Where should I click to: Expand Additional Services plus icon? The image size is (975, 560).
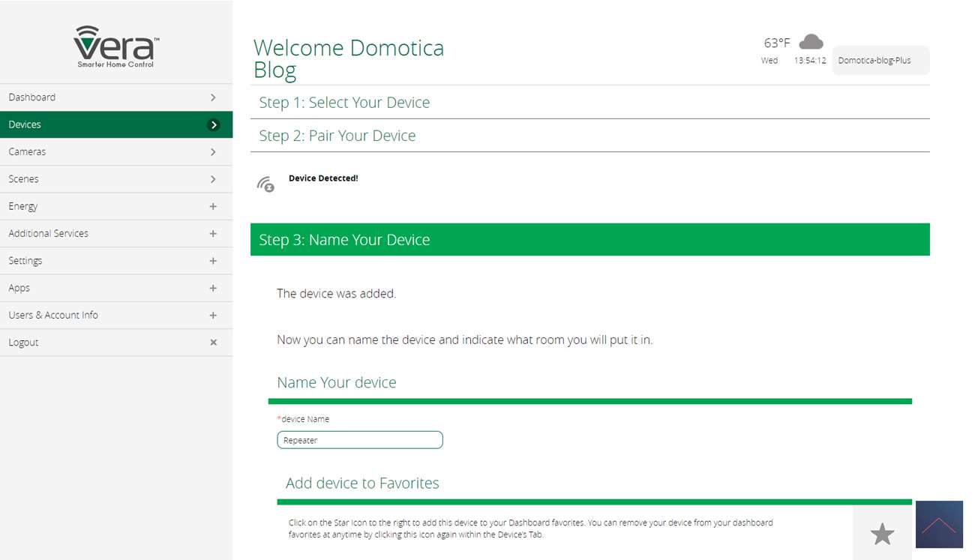pyautogui.click(x=213, y=234)
